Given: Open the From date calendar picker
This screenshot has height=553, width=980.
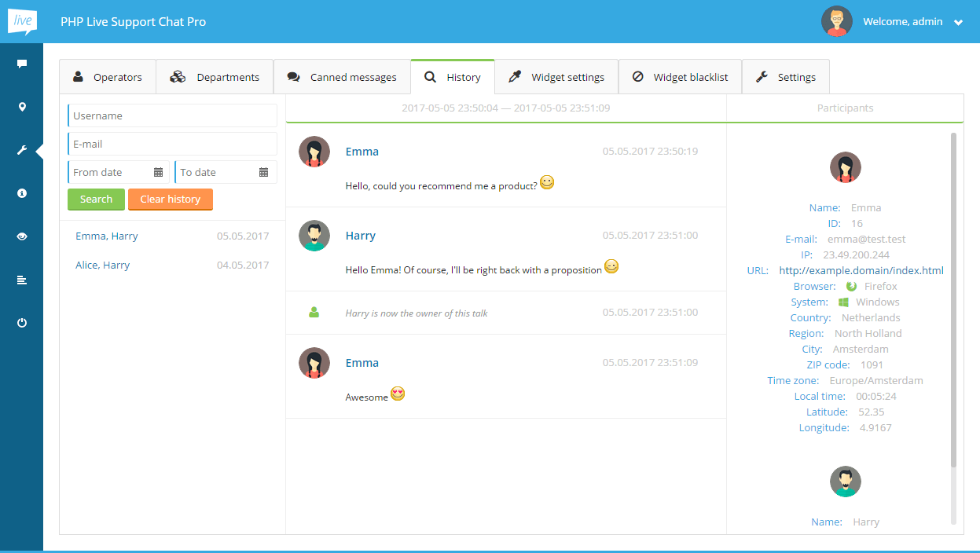Looking at the screenshot, I should click(158, 172).
